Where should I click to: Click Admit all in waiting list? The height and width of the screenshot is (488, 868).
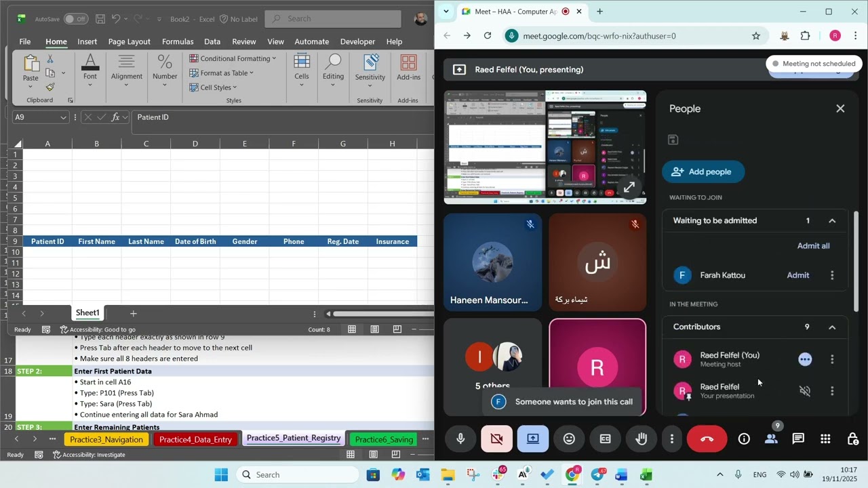tap(813, 246)
